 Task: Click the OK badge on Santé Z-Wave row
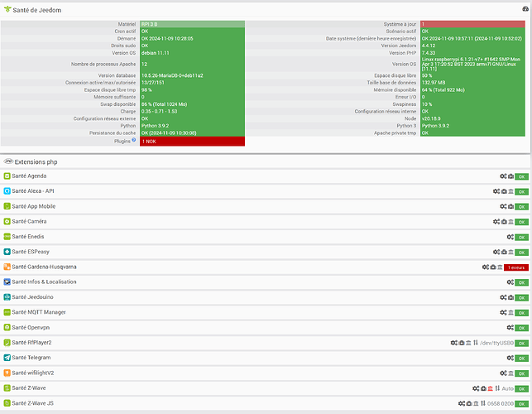click(x=522, y=389)
